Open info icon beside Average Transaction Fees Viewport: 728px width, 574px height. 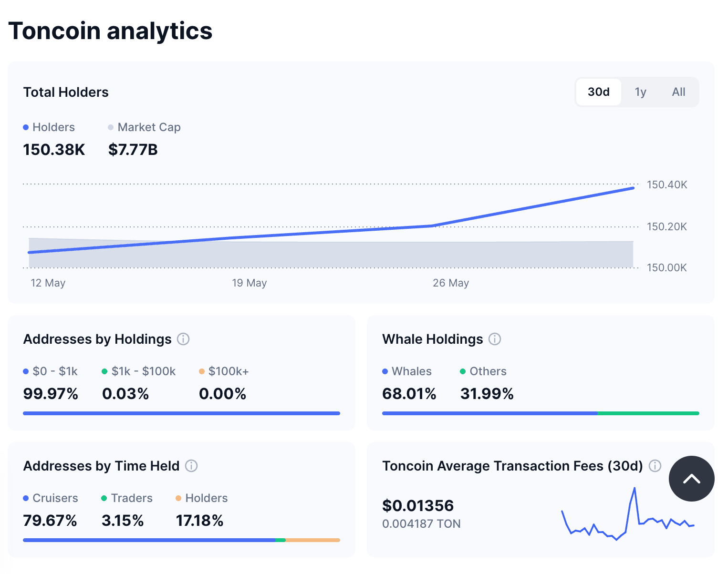(x=655, y=466)
